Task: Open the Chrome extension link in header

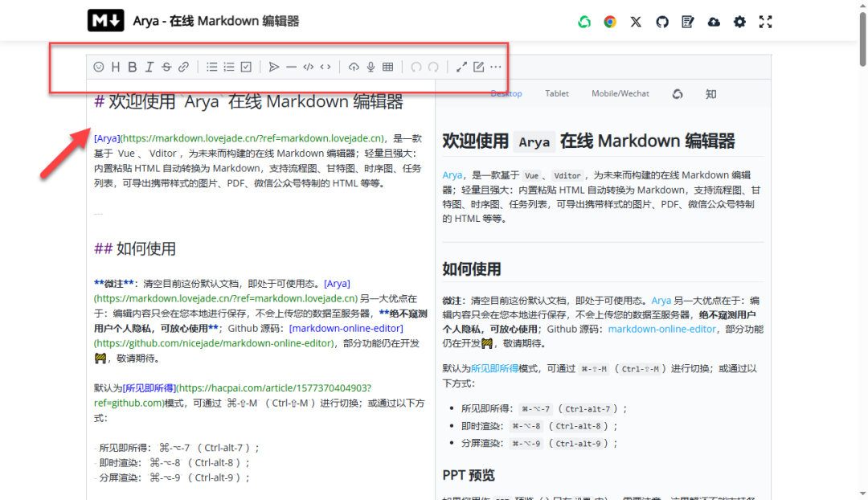Action: point(610,22)
